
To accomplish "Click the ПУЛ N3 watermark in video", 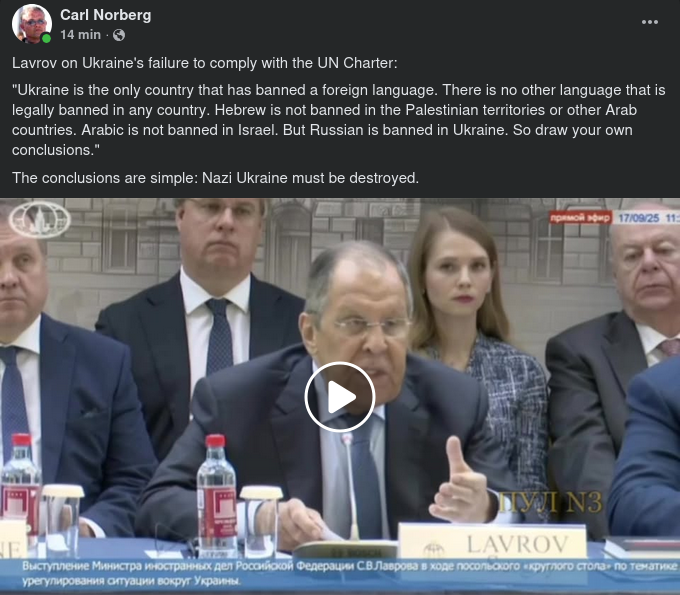I will 550,503.
